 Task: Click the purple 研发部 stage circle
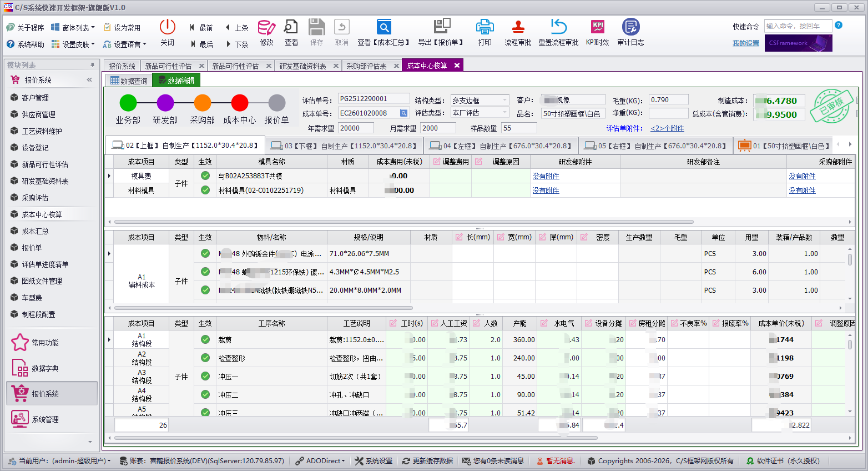click(x=165, y=103)
